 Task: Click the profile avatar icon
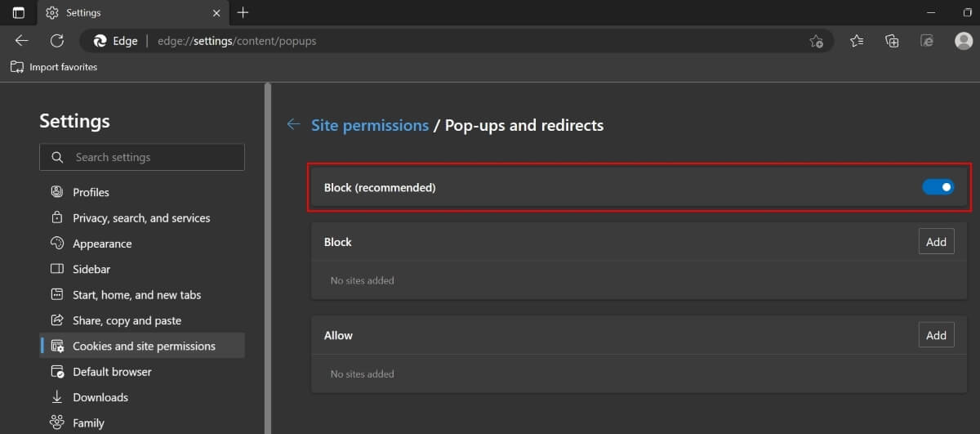[964, 41]
